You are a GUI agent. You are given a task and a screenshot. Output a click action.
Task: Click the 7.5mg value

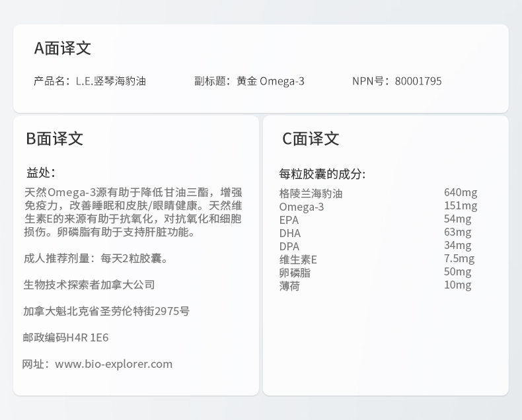[x=459, y=259]
